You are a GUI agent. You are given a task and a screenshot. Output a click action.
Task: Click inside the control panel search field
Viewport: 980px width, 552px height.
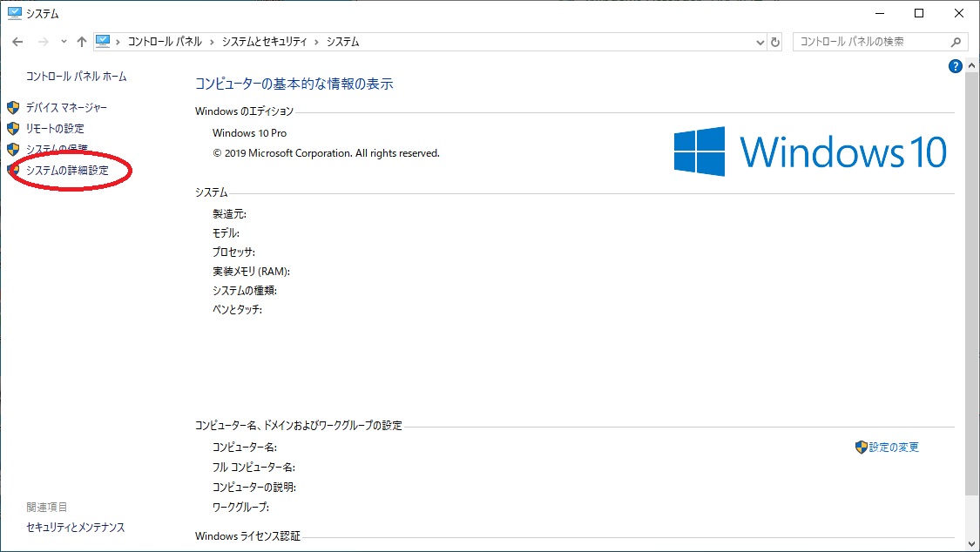tap(871, 41)
